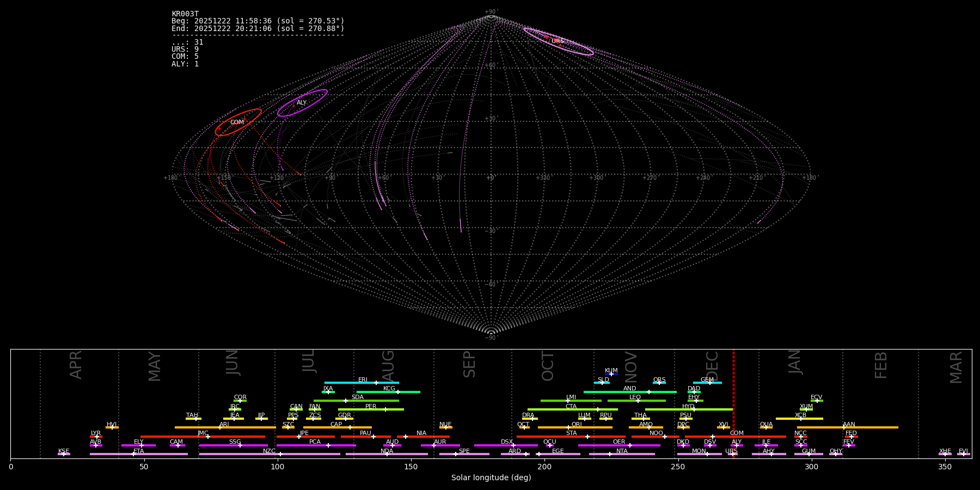
Task: Click the AAN shower label above the orange bar
Action: (x=849, y=425)
